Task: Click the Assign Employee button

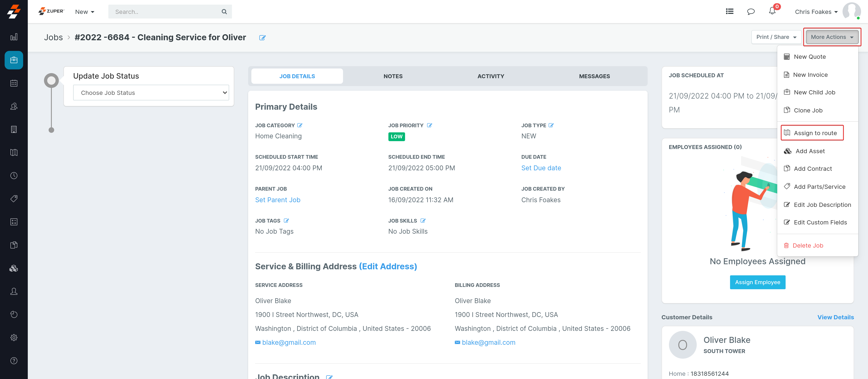Action: click(757, 282)
